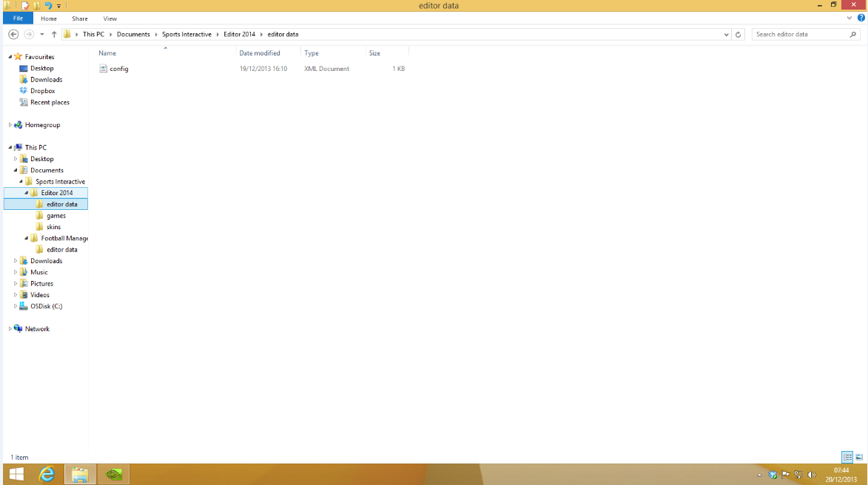Select editor data under Football Manager
The image size is (868, 485).
[x=62, y=249]
